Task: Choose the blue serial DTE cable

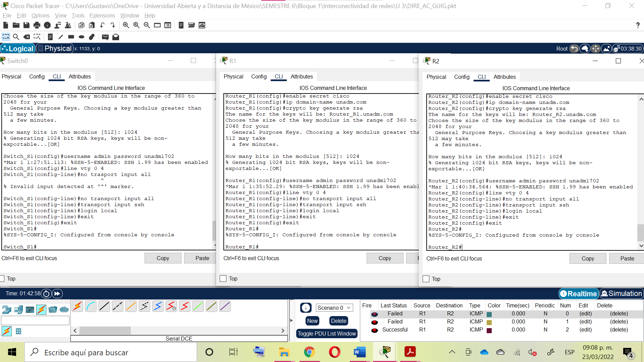Action: [x=158, y=306]
